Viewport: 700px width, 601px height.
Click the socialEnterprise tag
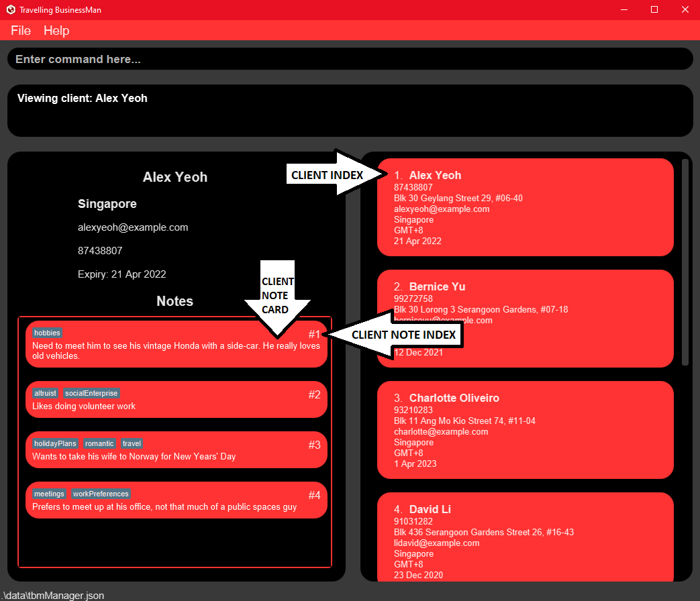point(91,393)
